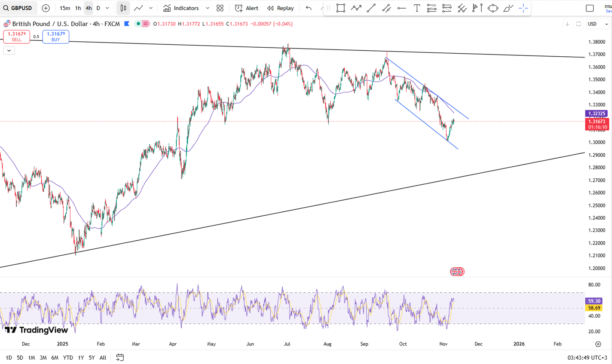
Task: Select the YTD date range
Action: pos(67,358)
